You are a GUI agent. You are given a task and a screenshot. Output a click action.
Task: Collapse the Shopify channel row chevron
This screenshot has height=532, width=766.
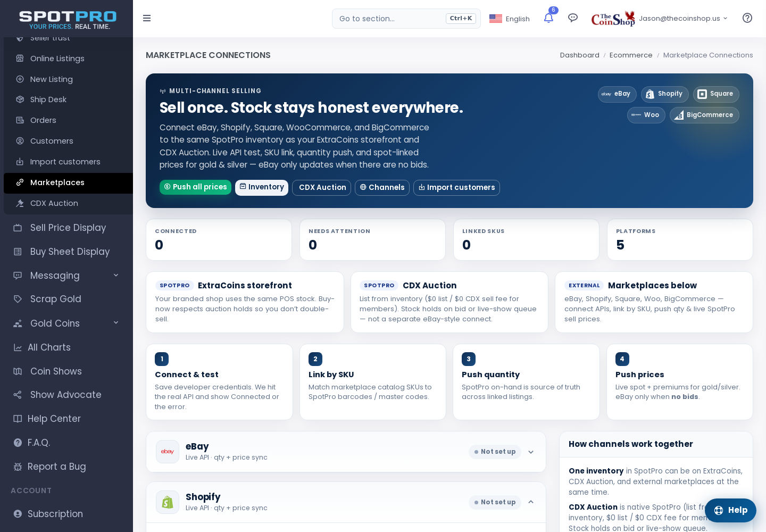531,502
